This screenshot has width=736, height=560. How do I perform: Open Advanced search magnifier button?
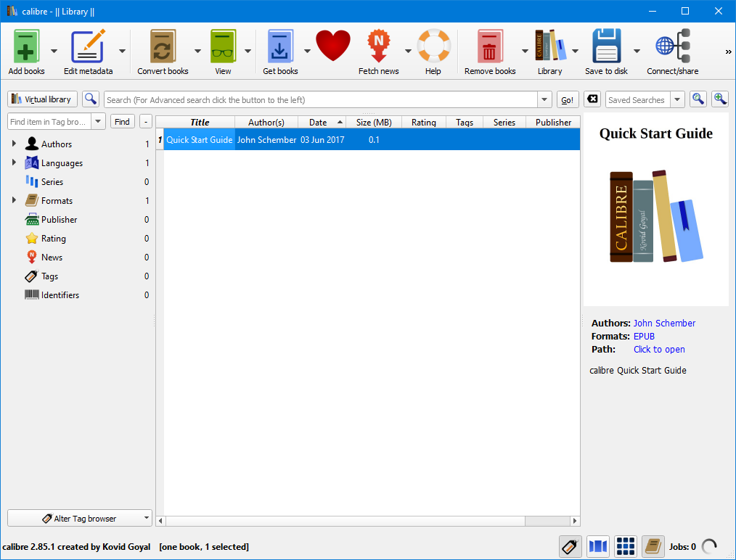tap(90, 99)
